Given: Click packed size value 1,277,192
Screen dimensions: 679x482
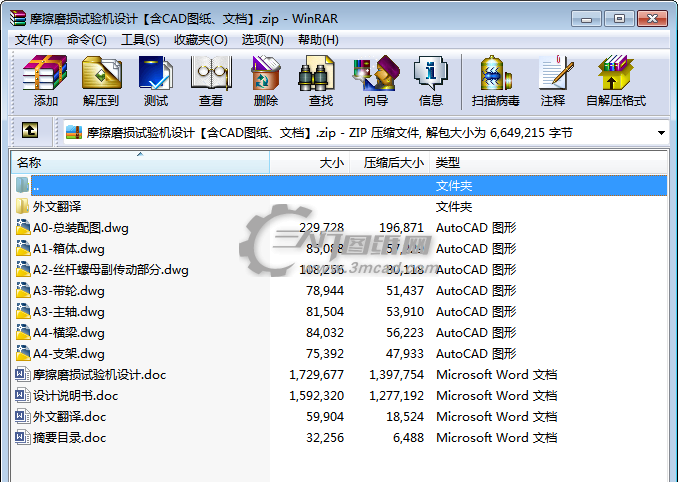Looking at the screenshot, I should tap(396, 395).
